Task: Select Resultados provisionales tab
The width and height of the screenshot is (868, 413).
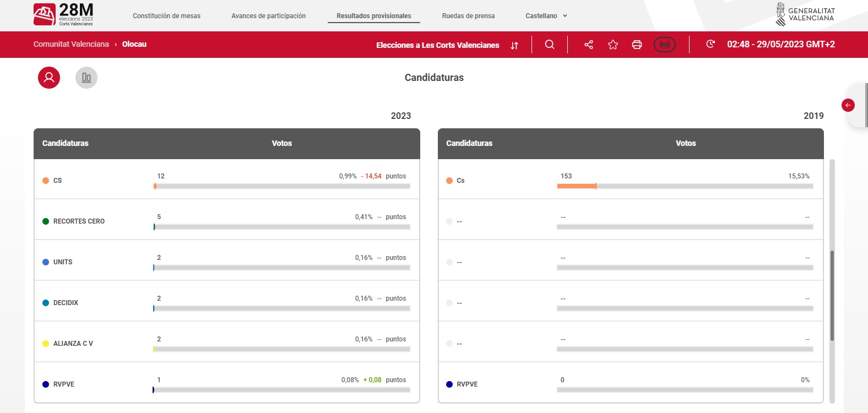Action: [373, 16]
